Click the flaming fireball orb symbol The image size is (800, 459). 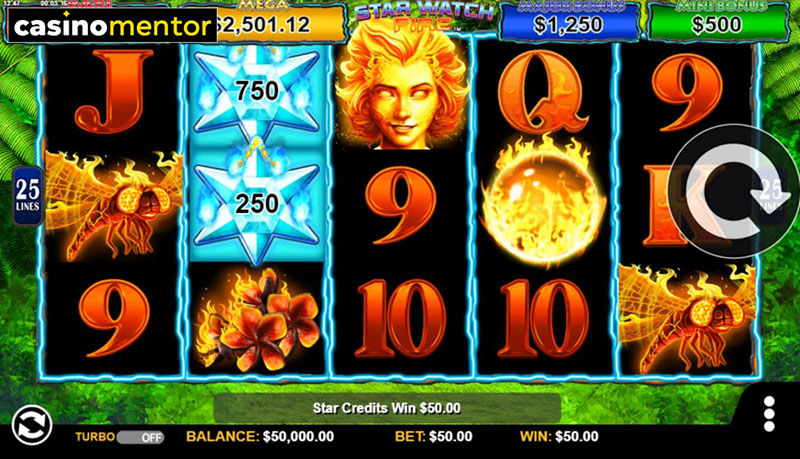point(543,200)
